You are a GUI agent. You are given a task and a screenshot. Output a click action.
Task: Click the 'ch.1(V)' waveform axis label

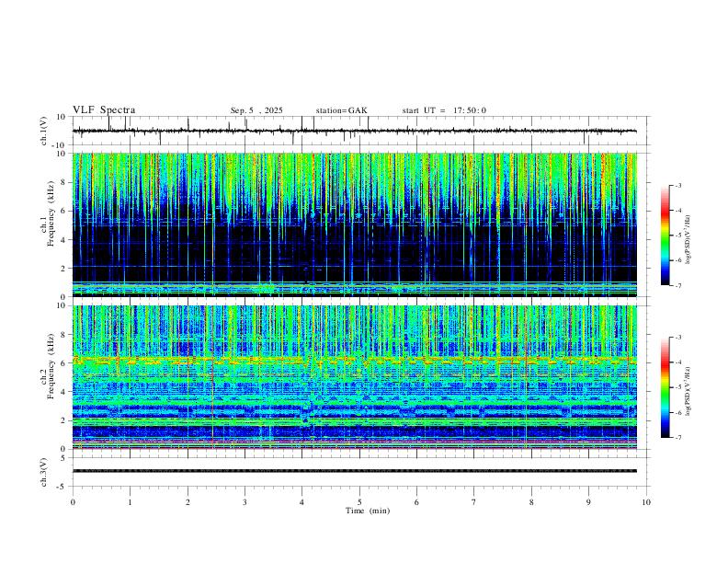44,131
